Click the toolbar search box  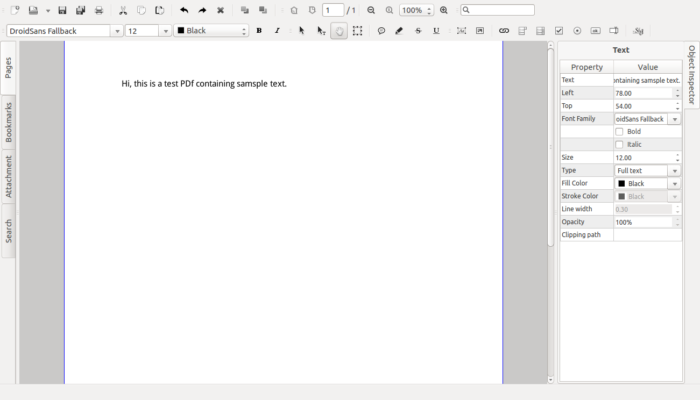(x=497, y=10)
